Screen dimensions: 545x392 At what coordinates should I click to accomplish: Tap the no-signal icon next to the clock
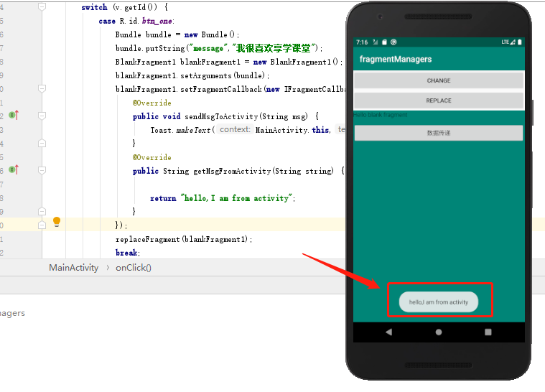point(375,42)
